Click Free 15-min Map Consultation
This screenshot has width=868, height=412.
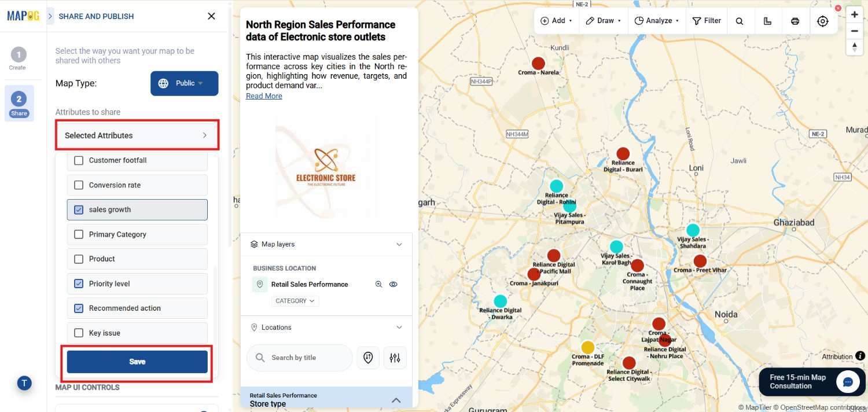coord(797,382)
